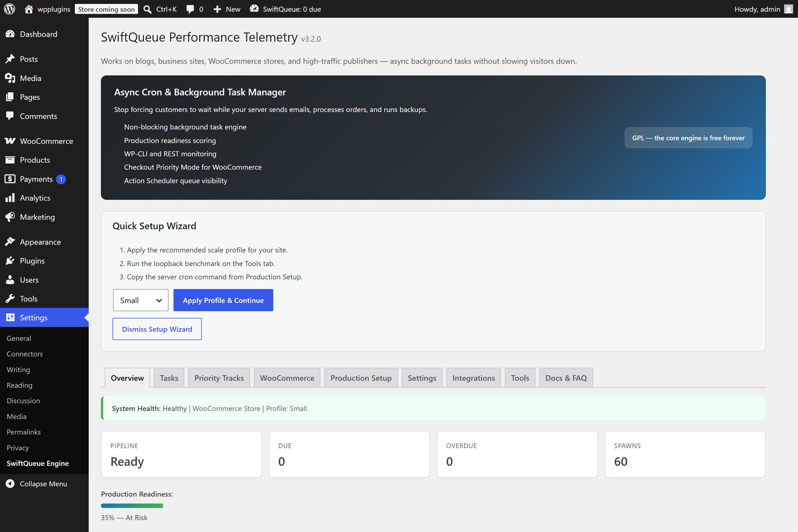Screen dimensions: 798x532
Task: Open the Integrations tab
Action: tap(474, 378)
